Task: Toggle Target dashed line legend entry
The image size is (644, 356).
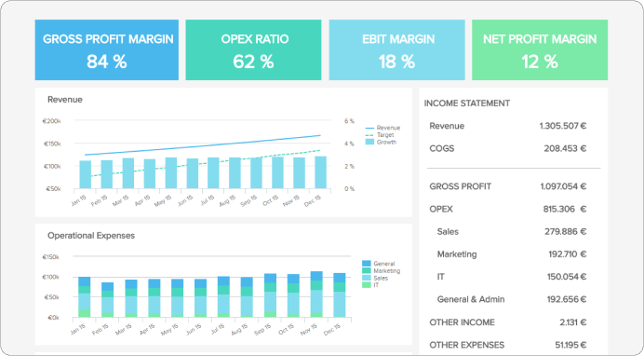Action: [x=380, y=135]
